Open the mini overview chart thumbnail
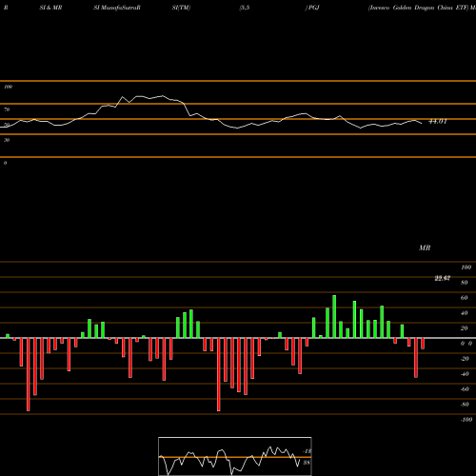 (235, 456)
